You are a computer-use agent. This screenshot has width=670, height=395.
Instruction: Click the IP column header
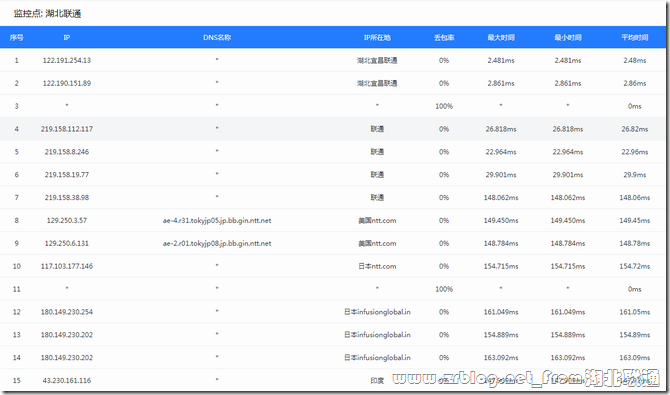click(x=67, y=38)
